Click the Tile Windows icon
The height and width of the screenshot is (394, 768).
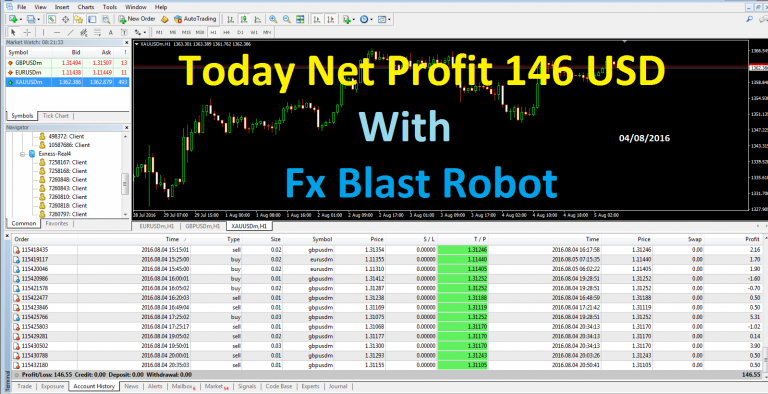[300, 19]
